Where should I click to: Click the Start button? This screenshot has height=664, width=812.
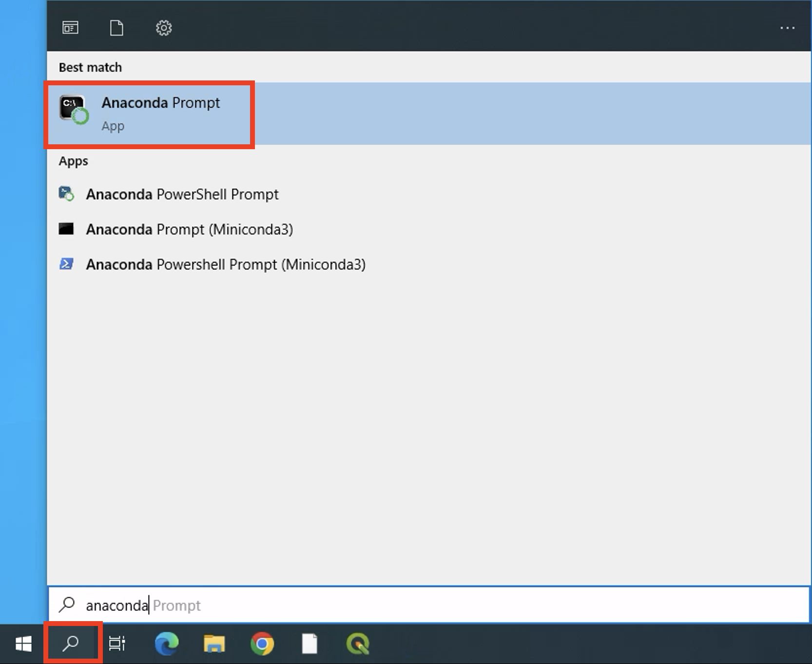pos(22,644)
